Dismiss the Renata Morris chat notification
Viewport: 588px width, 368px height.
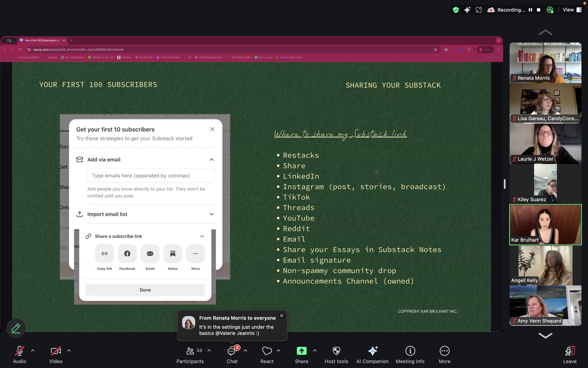pos(282,316)
